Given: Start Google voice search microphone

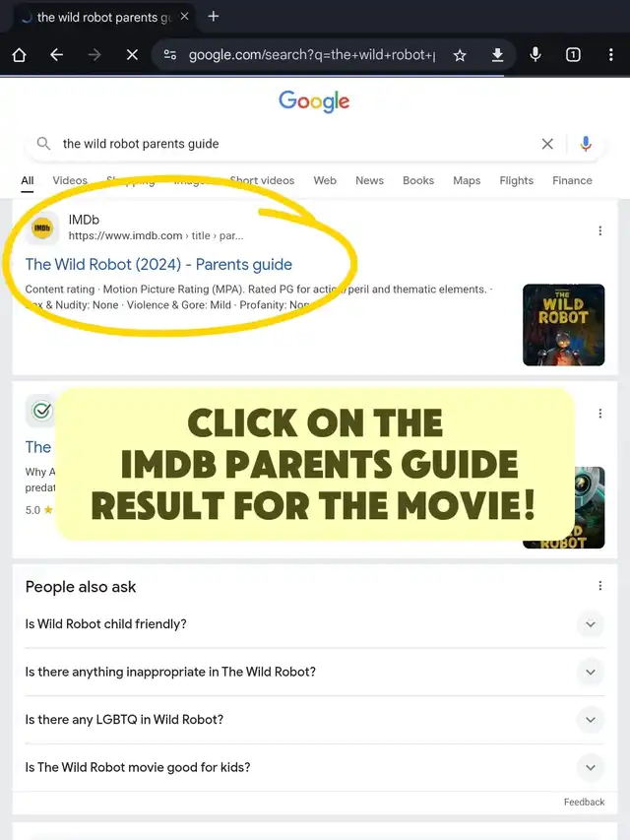Looking at the screenshot, I should point(586,144).
